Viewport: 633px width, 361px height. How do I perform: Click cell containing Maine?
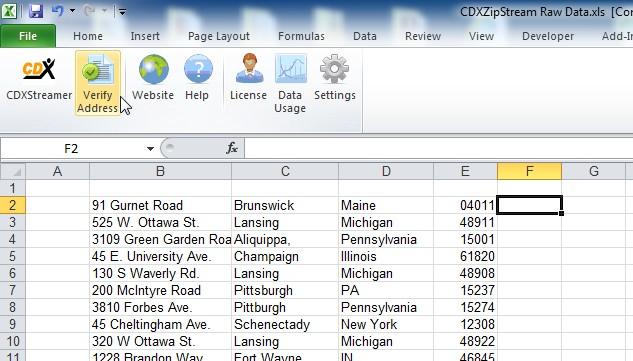click(x=386, y=205)
